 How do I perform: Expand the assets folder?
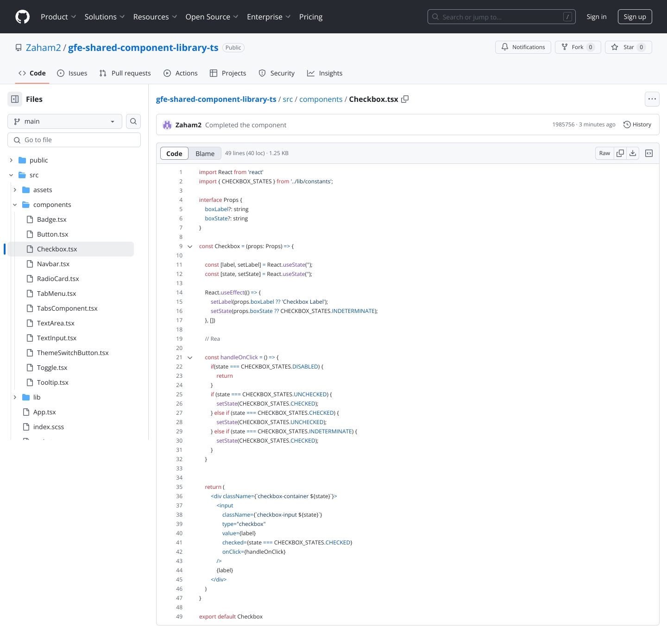pyautogui.click(x=15, y=190)
